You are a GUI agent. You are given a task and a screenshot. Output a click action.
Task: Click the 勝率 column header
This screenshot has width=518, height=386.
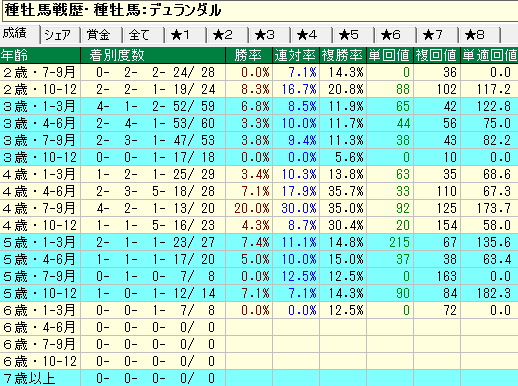(249, 55)
